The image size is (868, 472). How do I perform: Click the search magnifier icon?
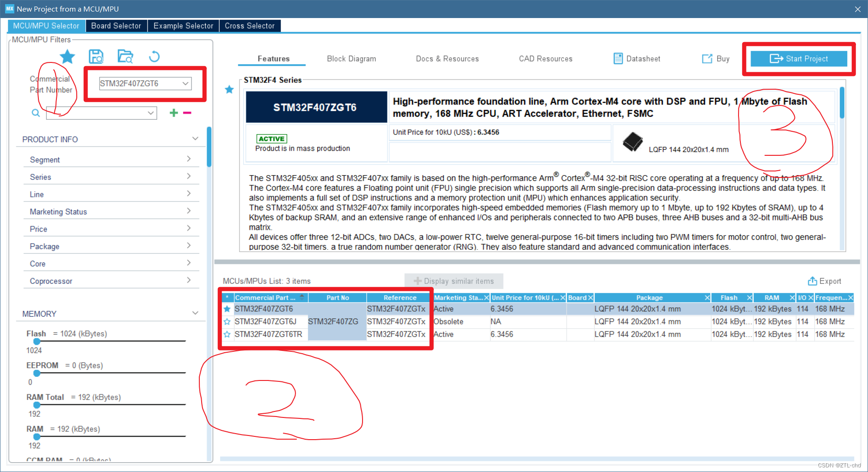tap(36, 113)
